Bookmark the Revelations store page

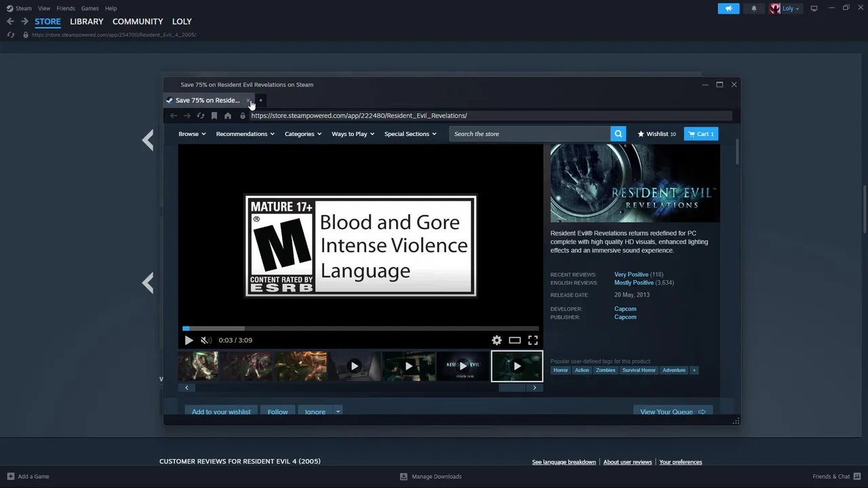click(214, 116)
